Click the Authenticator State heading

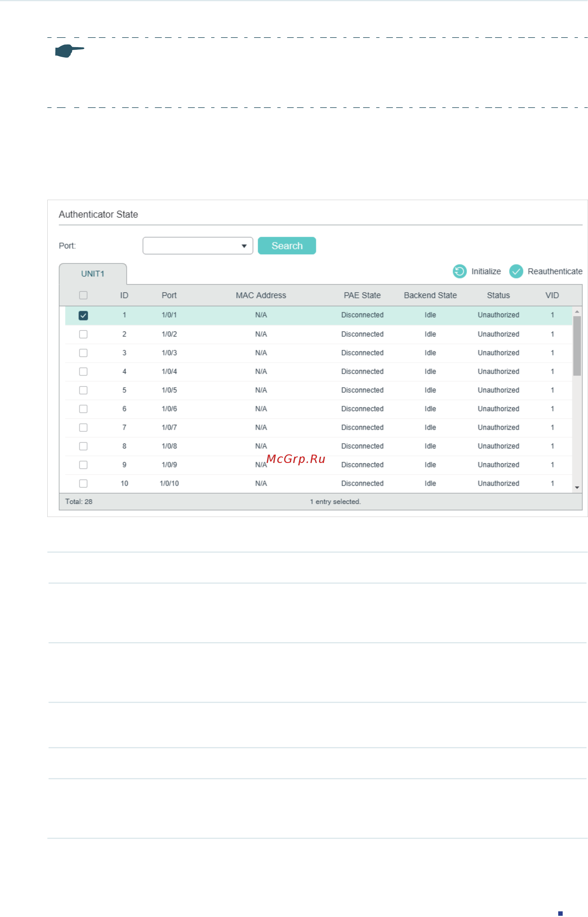point(98,214)
